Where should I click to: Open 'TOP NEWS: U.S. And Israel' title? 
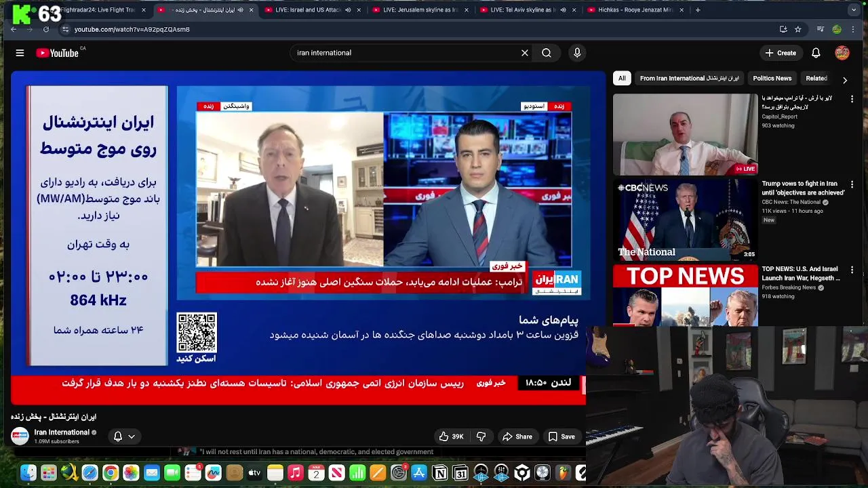[801, 273]
